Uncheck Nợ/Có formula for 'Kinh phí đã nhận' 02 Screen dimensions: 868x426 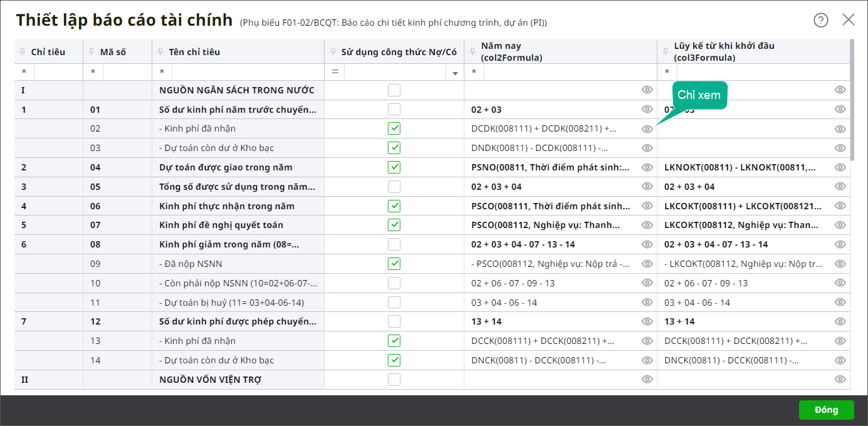pyautogui.click(x=394, y=128)
